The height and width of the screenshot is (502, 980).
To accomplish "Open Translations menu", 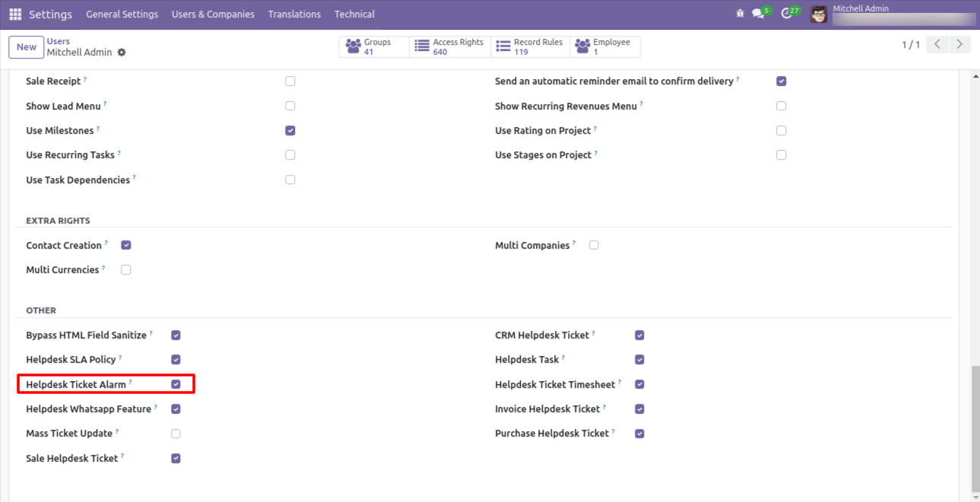I will click(294, 14).
